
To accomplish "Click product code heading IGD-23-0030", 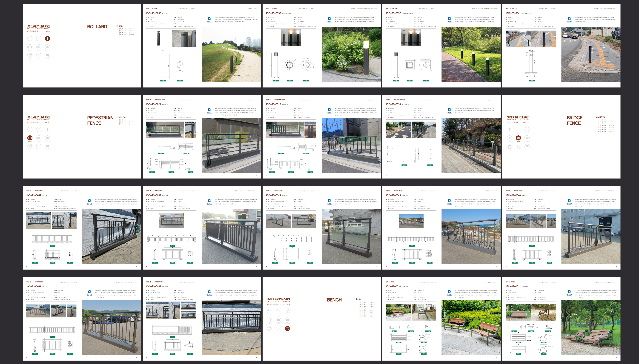I will coord(154,13).
